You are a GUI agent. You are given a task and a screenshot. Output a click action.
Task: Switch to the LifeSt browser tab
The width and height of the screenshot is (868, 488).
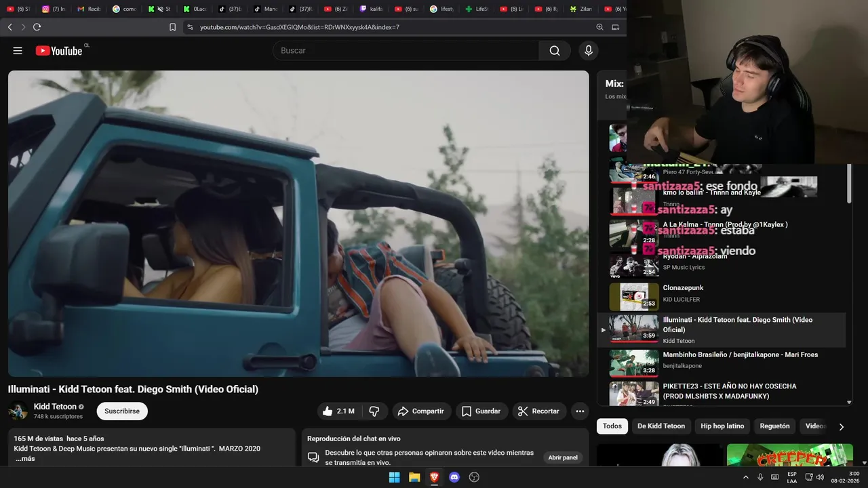click(477, 9)
